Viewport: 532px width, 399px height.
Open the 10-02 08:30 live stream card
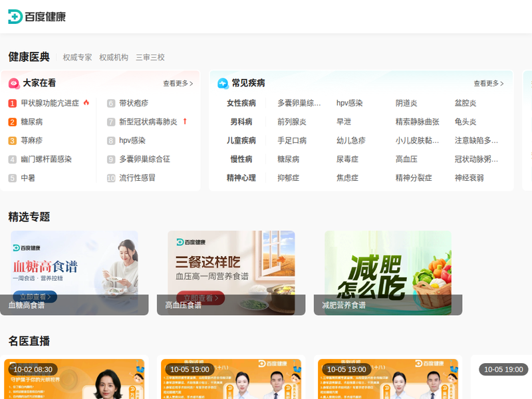(x=74, y=377)
